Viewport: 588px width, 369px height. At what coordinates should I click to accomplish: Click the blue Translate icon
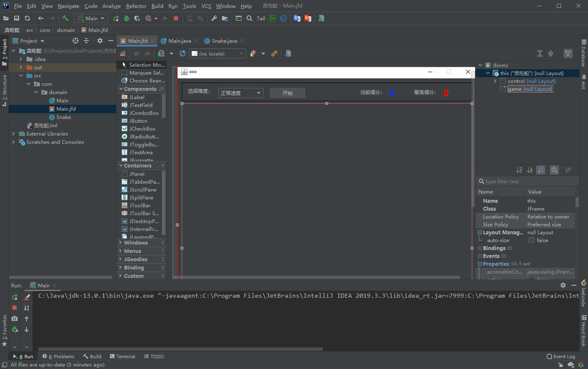pyautogui.click(x=297, y=18)
